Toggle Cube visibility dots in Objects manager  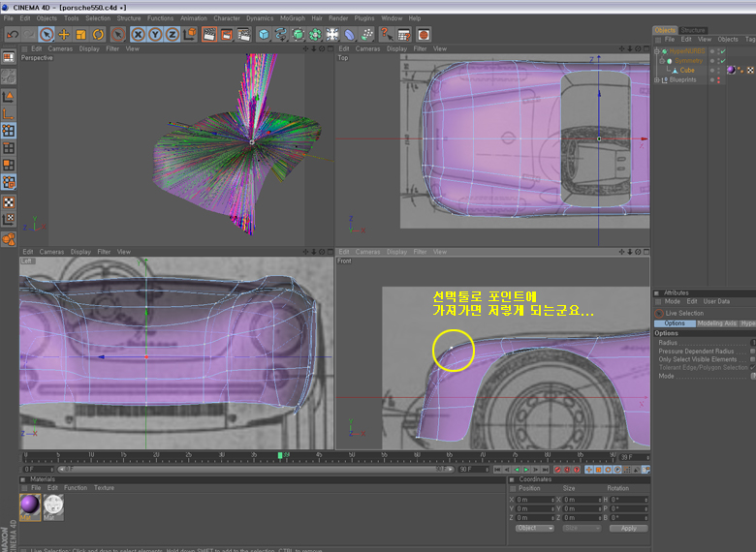point(718,71)
